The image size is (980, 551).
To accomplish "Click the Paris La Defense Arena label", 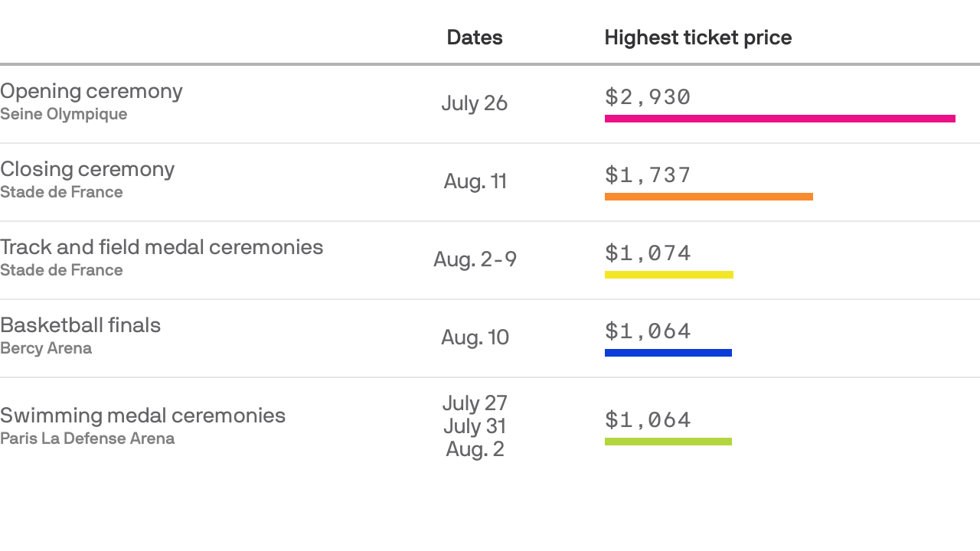I will [x=87, y=439].
